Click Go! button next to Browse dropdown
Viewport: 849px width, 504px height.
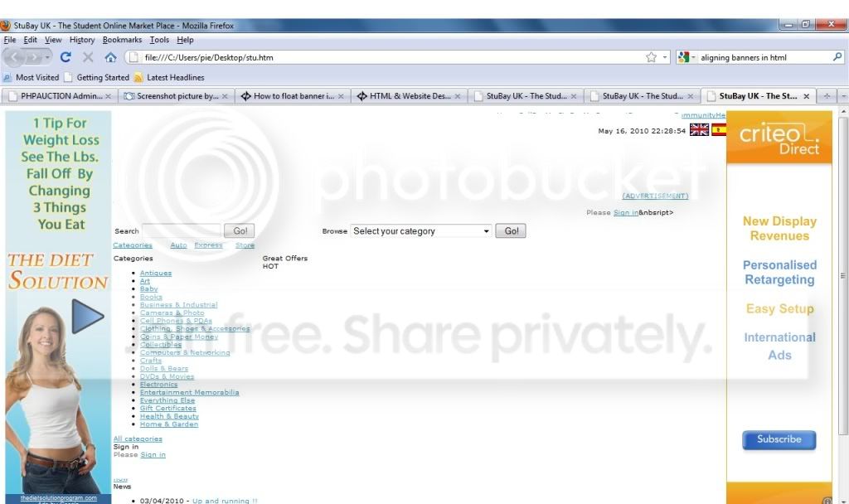(511, 230)
